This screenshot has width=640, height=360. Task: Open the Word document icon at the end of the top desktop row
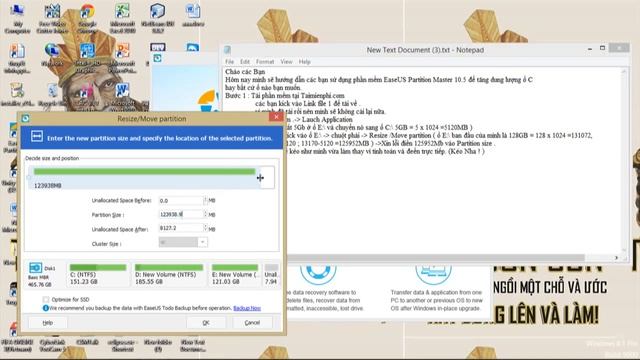click(193, 15)
